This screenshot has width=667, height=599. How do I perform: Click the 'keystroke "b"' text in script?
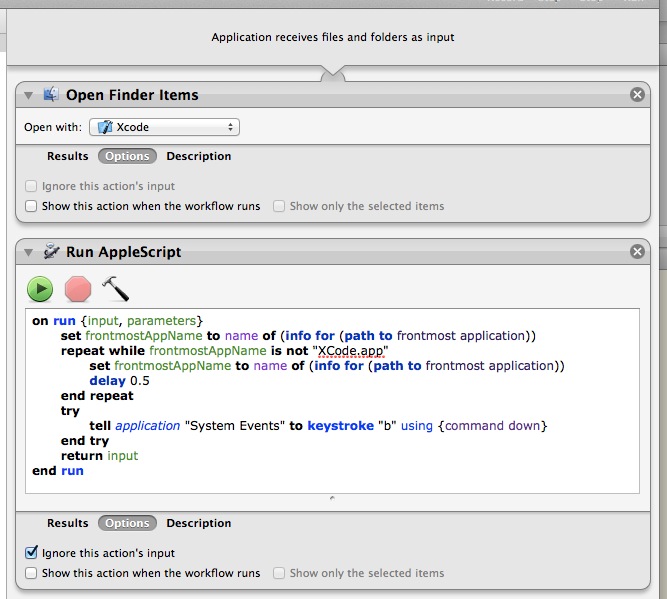coord(352,426)
